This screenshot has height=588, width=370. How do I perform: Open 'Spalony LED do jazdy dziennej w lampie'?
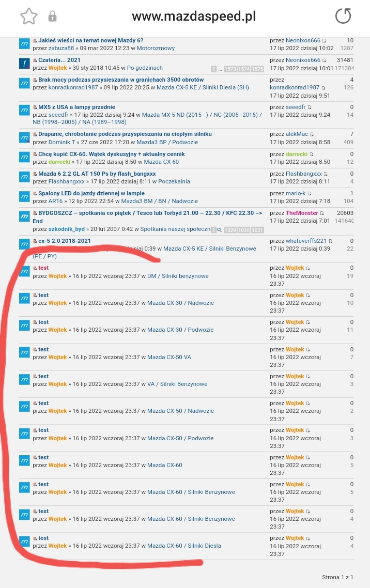point(91,193)
